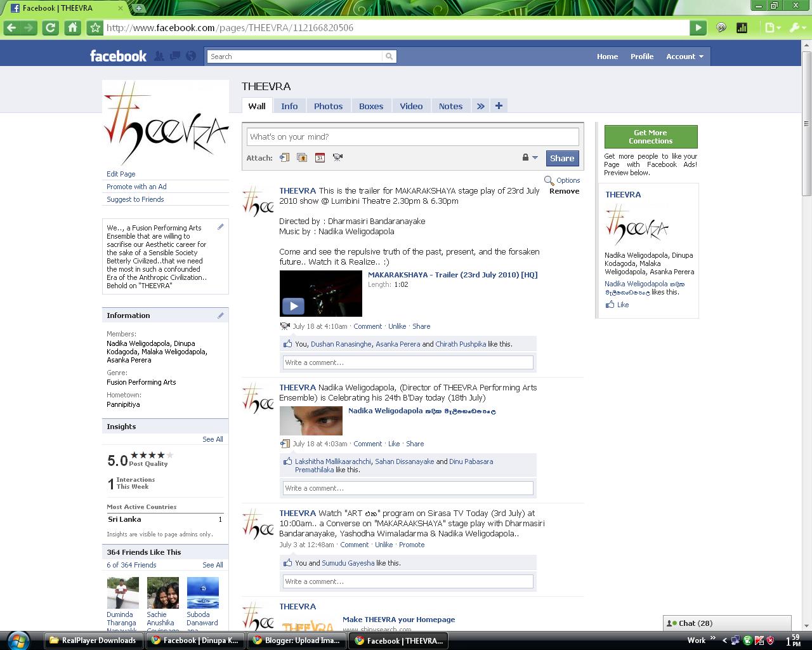
Task: Add a new page tab plus
Action: pyautogui.click(x=499, y=106)
